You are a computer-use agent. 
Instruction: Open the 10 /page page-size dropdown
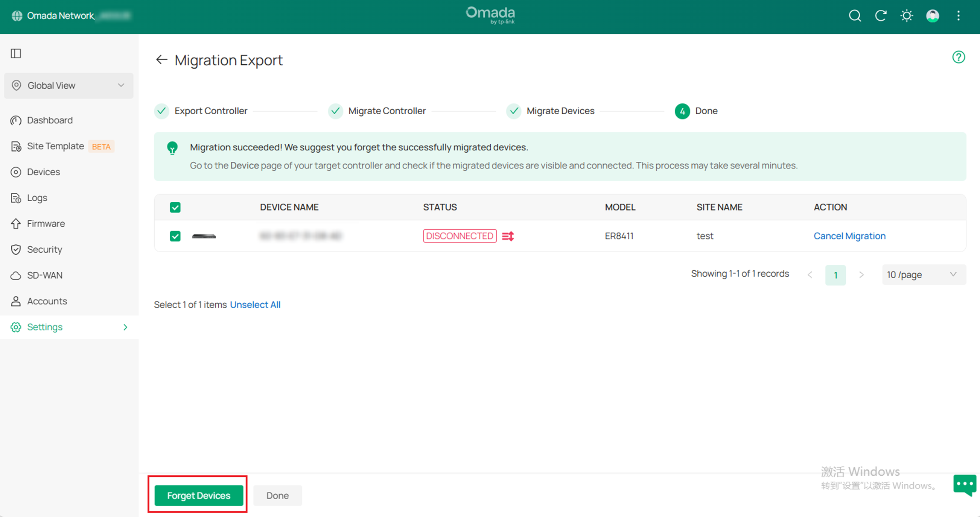[923, 274]
